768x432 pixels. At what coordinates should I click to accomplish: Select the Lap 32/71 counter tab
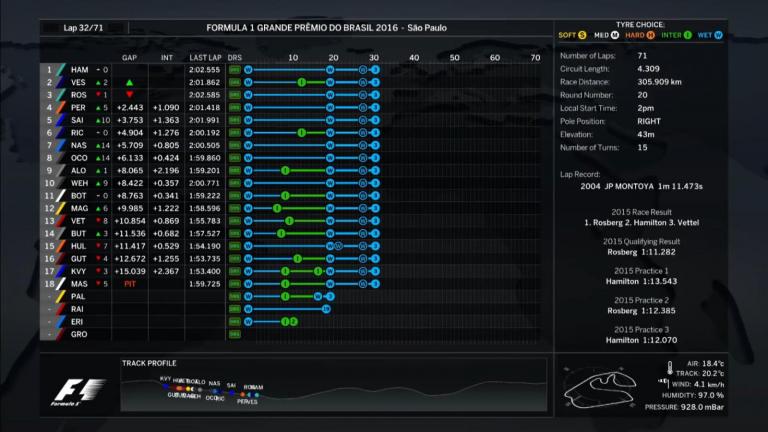[83, 28]
